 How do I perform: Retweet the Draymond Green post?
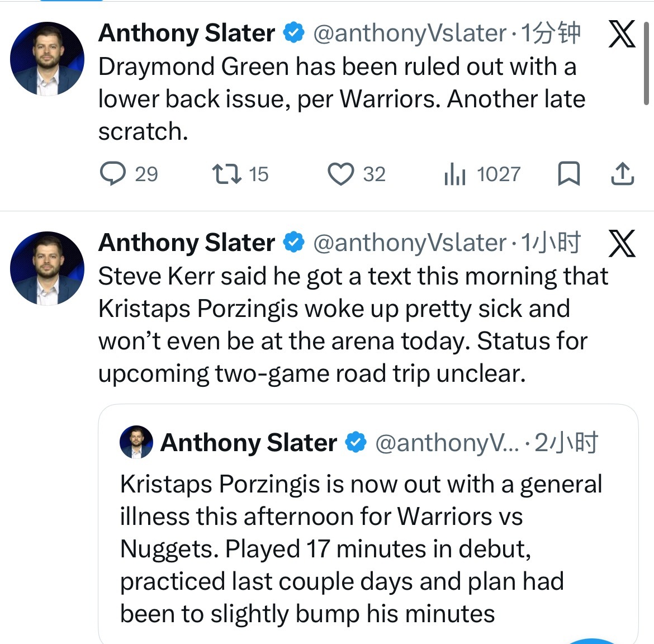tap(227, 174)
